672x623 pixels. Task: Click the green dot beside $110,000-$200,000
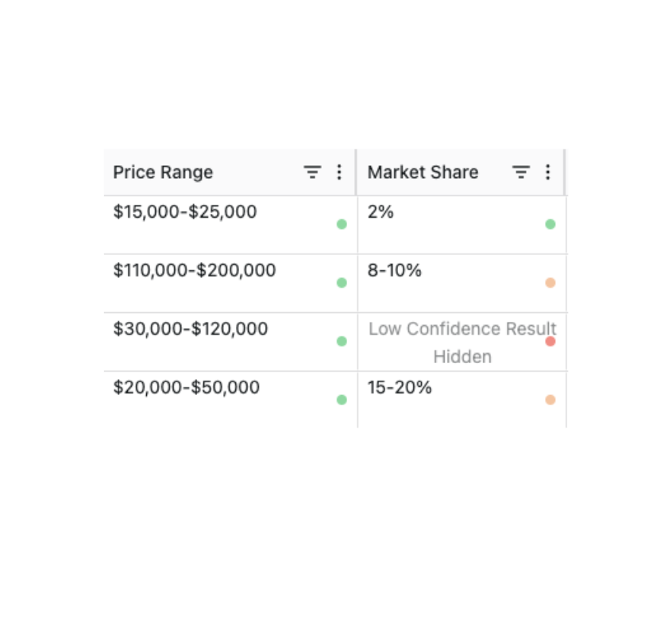point(342,282)
